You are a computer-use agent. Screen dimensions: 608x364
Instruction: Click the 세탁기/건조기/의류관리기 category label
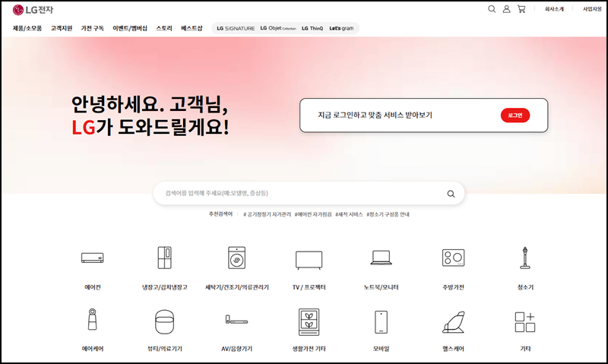tap(236, 287)
